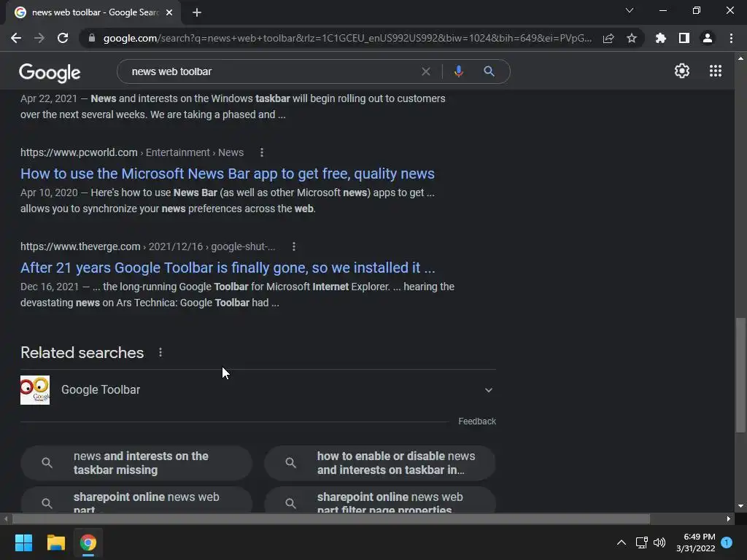Viewport: 747px width, 560px height.
Task: Search news and interests taskbar missing
Action: click(x=136, y=463)
